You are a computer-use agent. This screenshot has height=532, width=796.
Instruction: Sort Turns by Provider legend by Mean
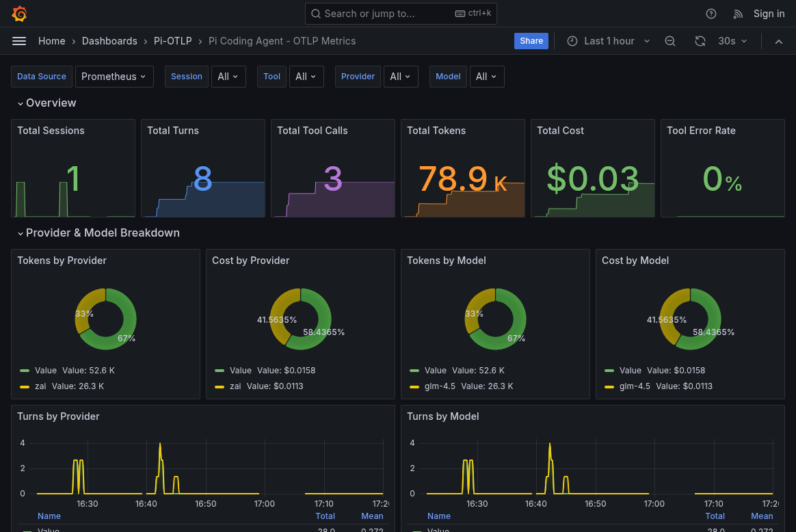pyautogui.click(x=372, y=516)
